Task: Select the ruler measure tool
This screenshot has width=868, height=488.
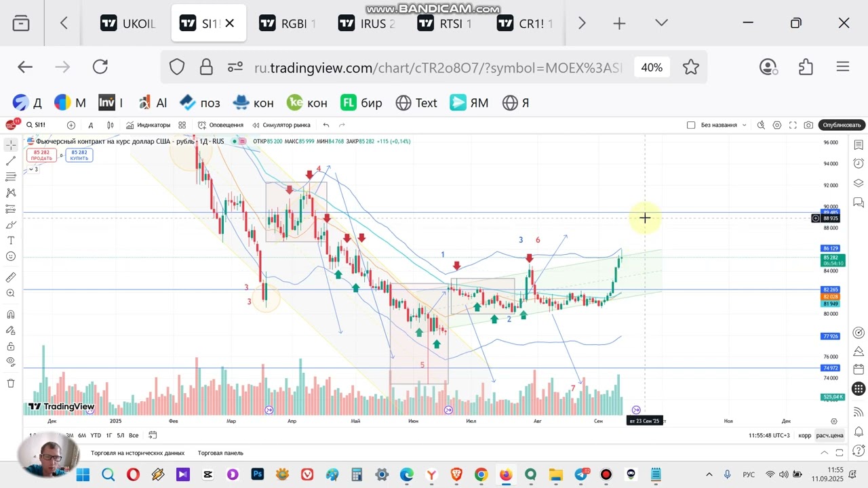Action: point(11,277)
